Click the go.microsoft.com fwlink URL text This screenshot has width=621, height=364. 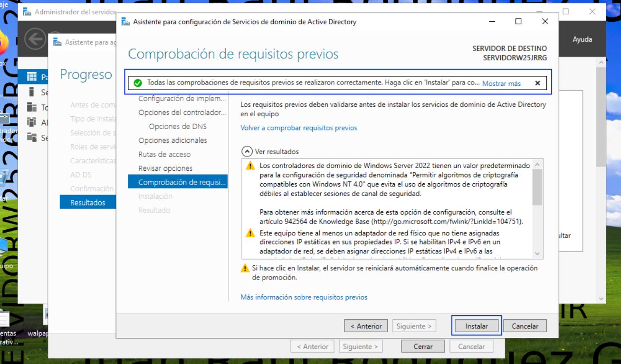[x=446, y=222]
